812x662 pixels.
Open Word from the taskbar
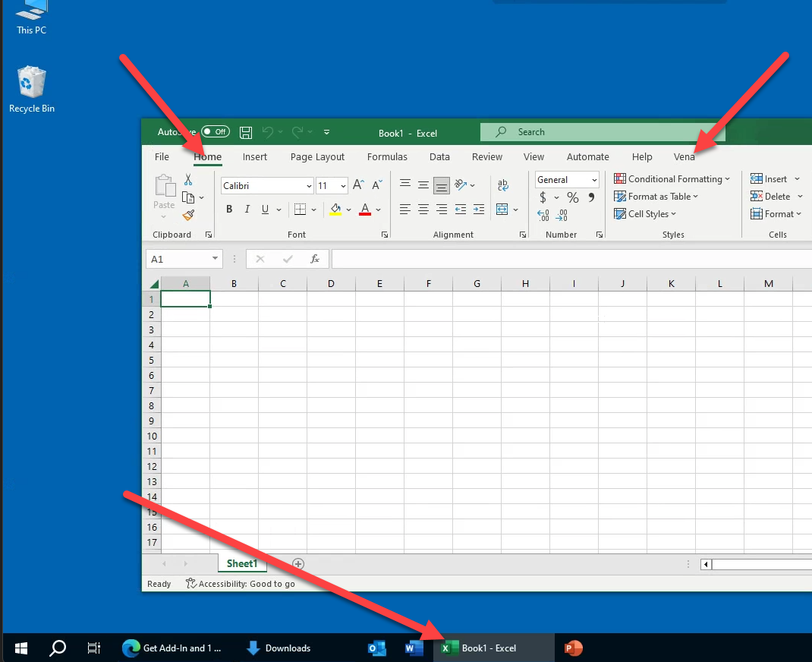pyautogui.click(x=414, y=648)
